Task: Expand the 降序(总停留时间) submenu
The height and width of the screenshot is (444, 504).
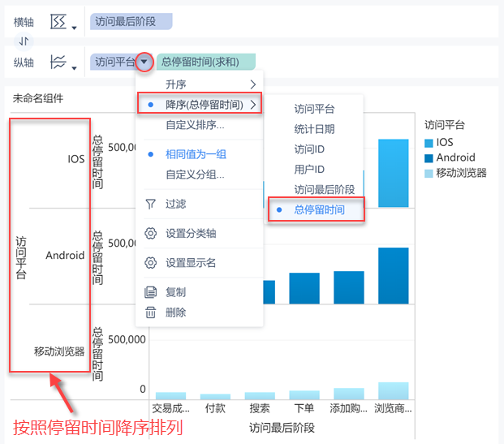Action: [x=200, y=105]
